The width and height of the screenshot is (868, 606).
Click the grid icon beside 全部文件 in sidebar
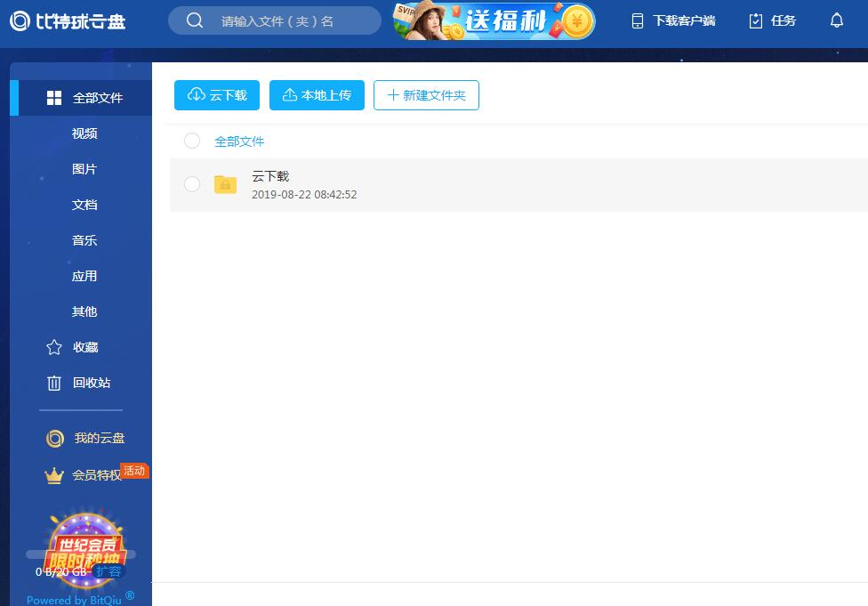54,98
